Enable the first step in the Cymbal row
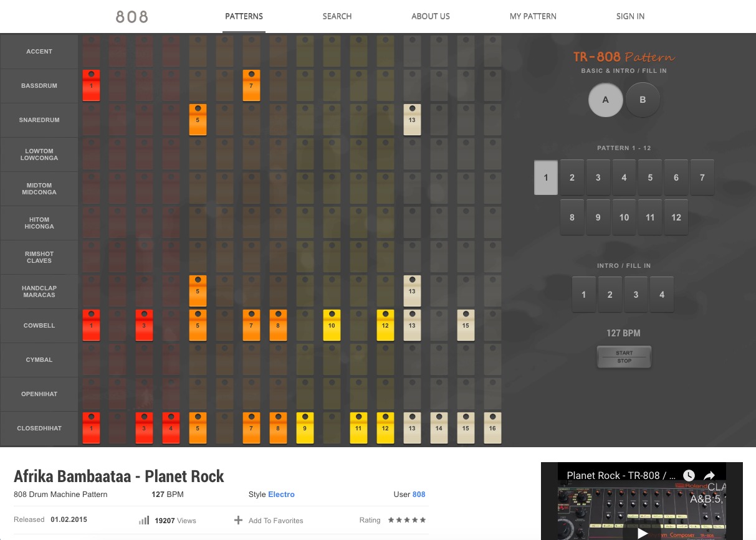Screen dimensions: 756x540 [x=91, y=359]
